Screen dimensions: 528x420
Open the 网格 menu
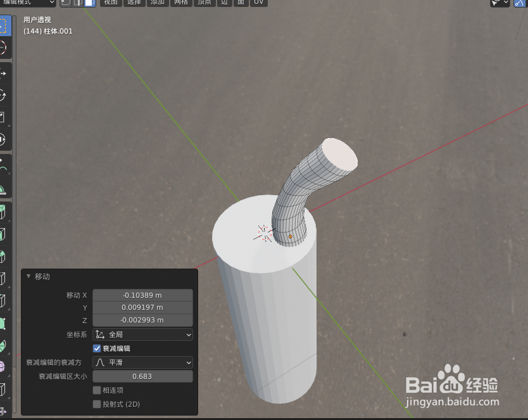(180, 3)
